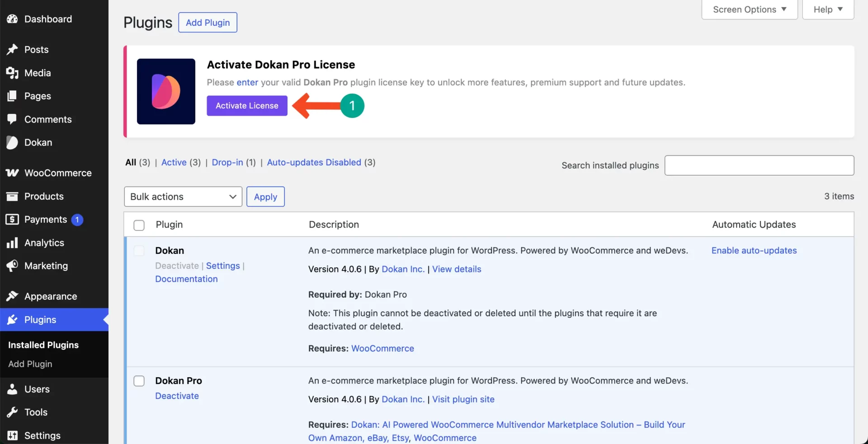Click the Payments notification badge
Viewport: 868px width, 444px height.
(x=77, y=220)
